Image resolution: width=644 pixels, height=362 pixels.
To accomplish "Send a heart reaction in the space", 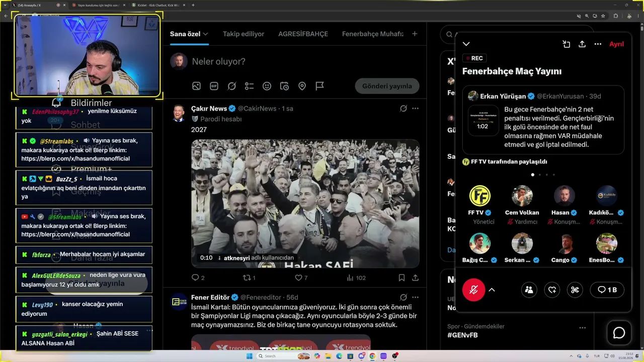I will (x=552, y=290).
